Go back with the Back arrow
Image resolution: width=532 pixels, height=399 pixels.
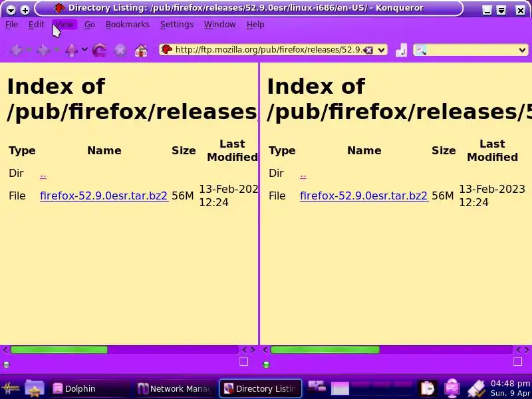(16, 51)
